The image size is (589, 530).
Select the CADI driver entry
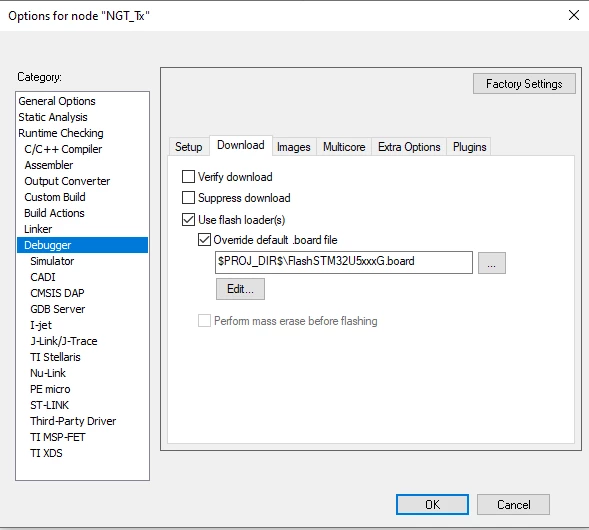pyautogui.click(x=82, y=277)
